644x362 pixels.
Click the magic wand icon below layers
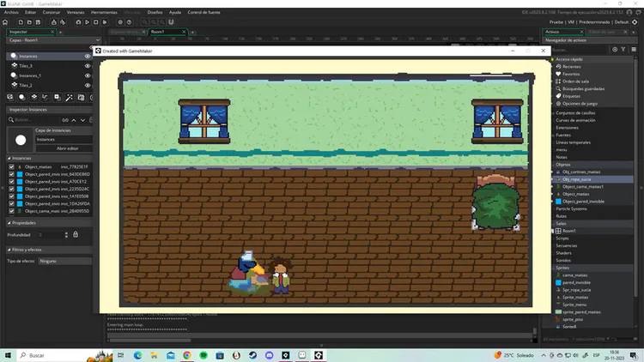pyautogui.click(x=69, y=97)
